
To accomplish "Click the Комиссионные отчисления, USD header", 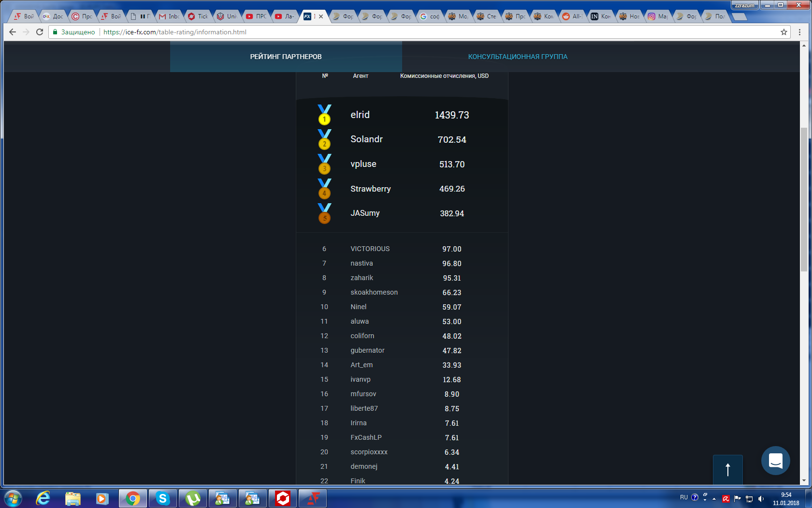I will click(444, 76).
